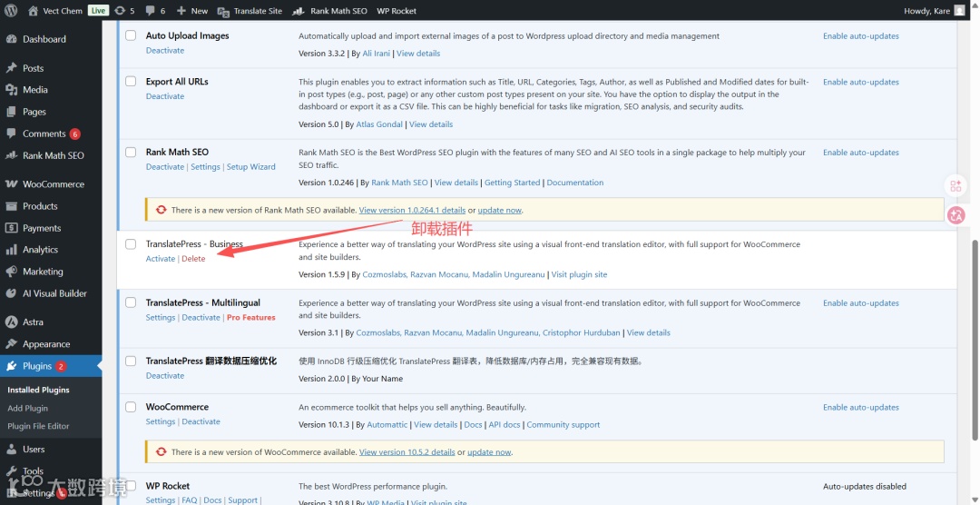Click the Translate Site icon

point(223,11)
